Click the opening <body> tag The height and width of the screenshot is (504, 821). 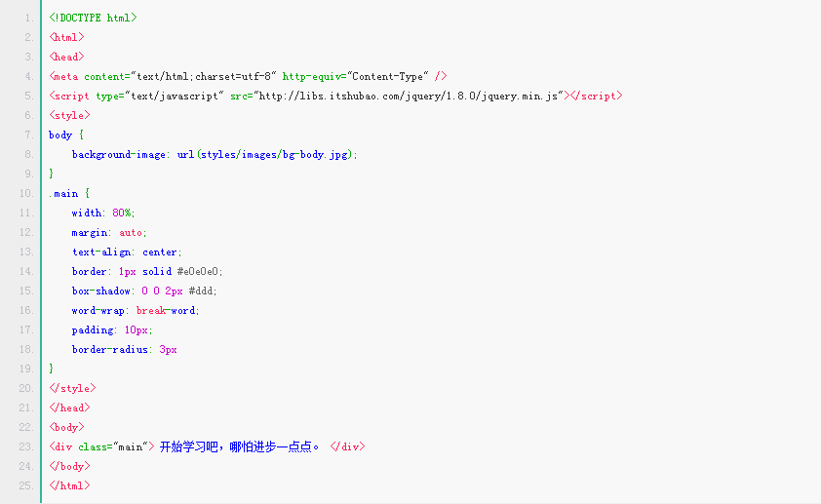point(66,427)
